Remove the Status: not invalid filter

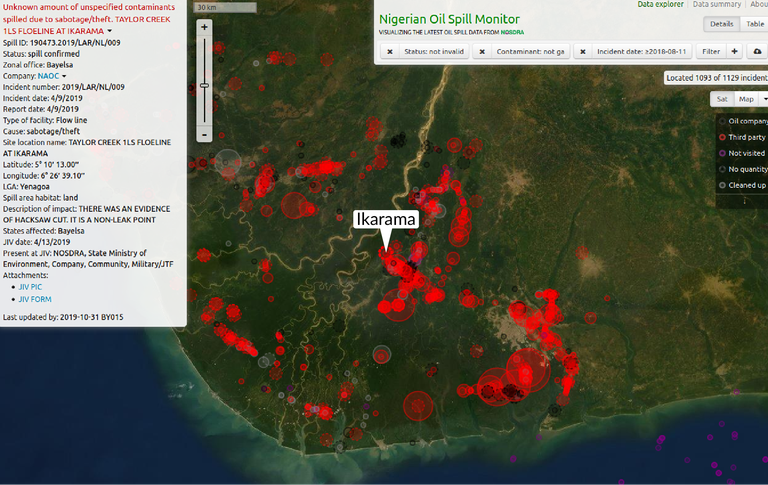[390, 51]
